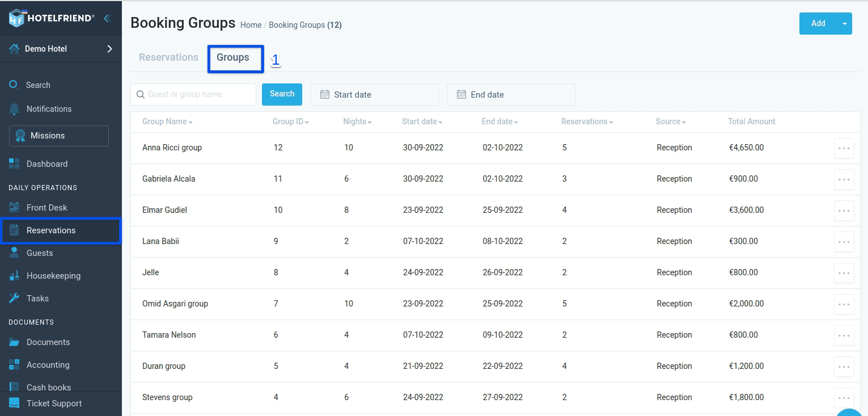Expand the Demo Hotel selector chevron
868x416 pixels.
coord(109,49)
